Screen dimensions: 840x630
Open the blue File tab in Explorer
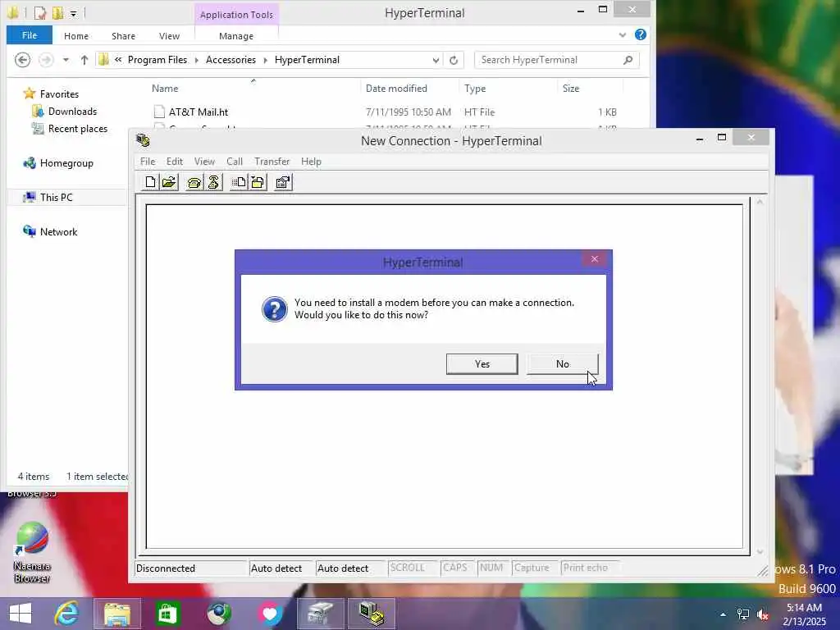30,35
